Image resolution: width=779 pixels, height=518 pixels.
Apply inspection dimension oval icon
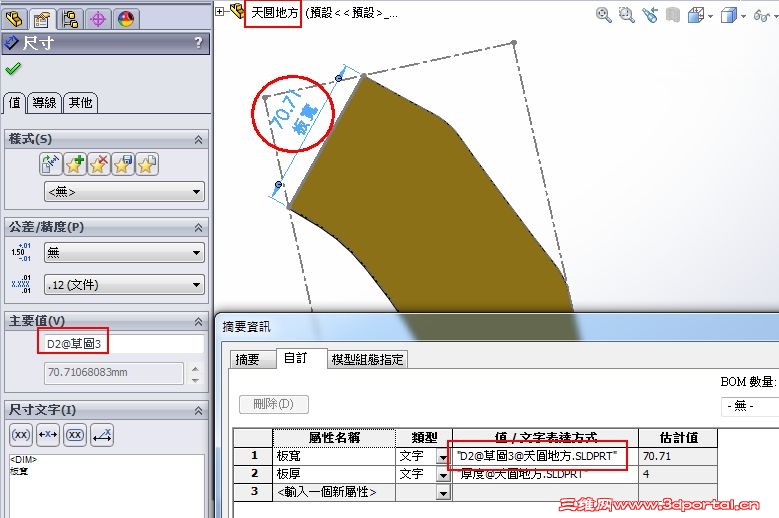pos(75,435)
